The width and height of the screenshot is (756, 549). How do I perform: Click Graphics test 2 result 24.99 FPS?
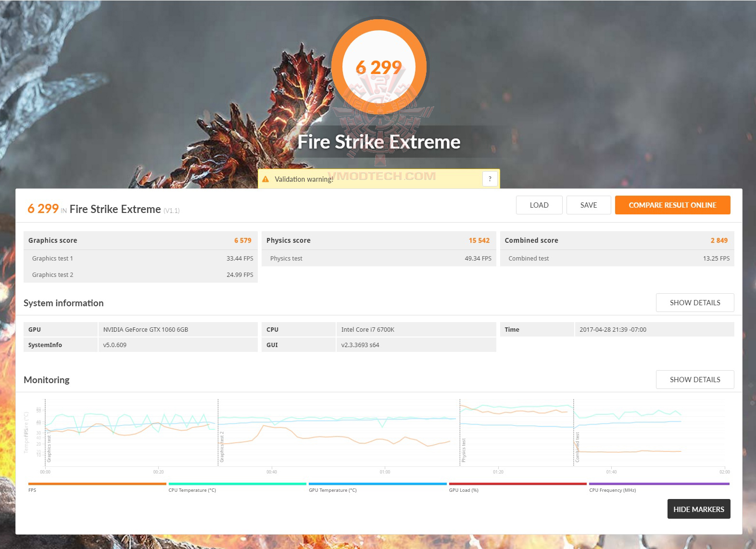(x=240, y=274)
